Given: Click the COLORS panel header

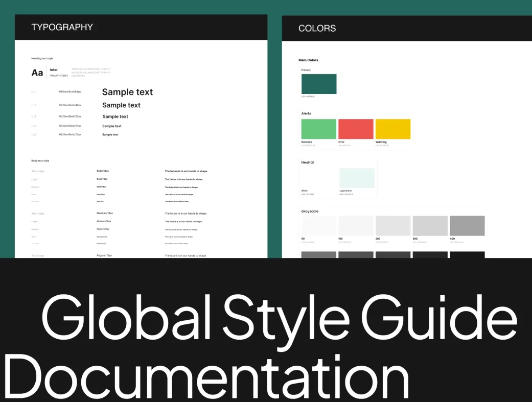Looking at the screenshot, I should pos(317,28).
